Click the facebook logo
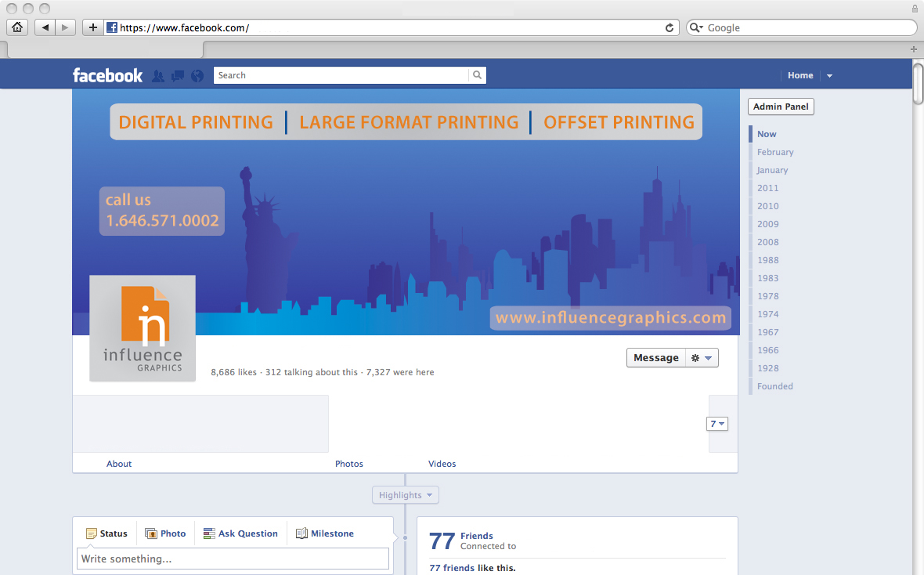 click(x=107, y=75)
